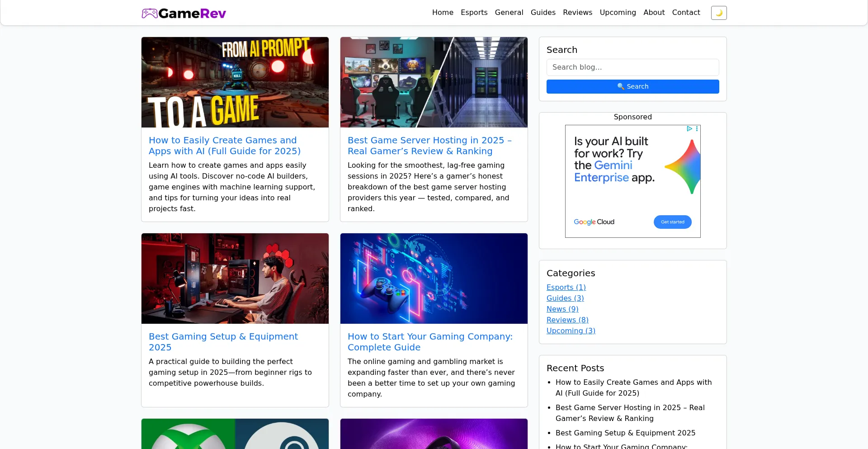Click the neon controller article thumbnail

(434, 279)
